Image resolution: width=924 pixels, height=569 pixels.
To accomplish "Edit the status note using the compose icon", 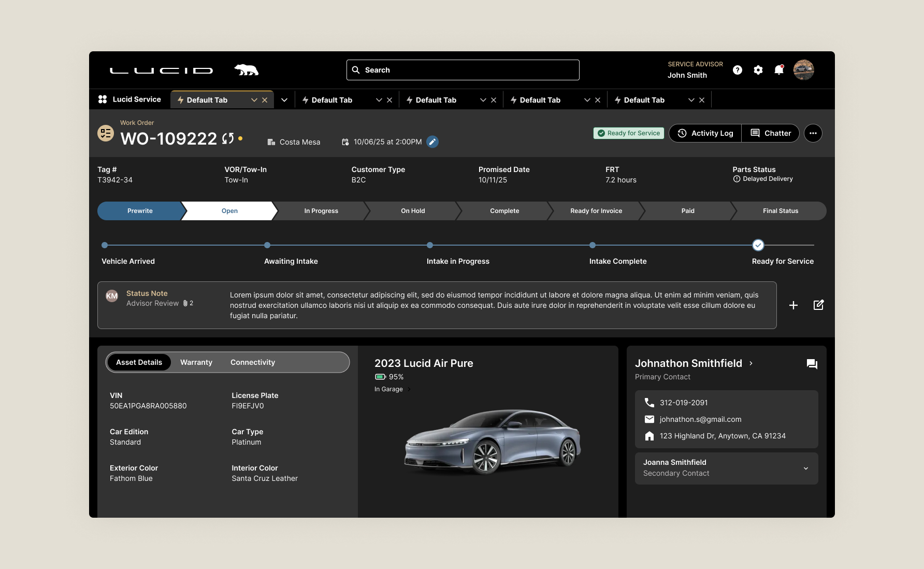I will pyautogui.click(x=819, y=305).
